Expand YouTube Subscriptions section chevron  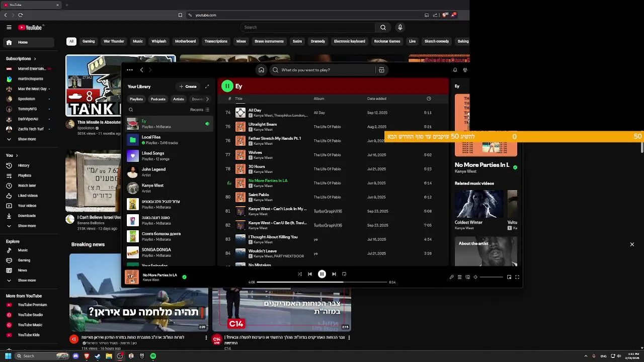coord(35,59)
